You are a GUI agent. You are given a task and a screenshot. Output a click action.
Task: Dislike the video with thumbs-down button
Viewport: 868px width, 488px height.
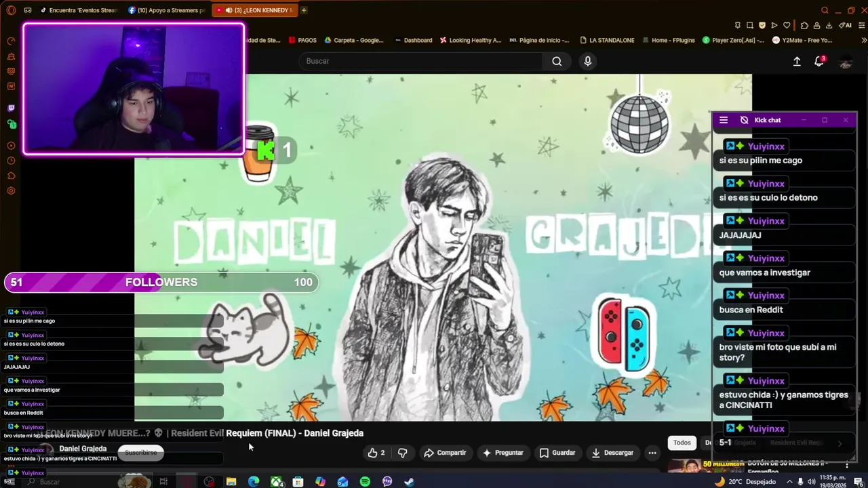(402, 453)
